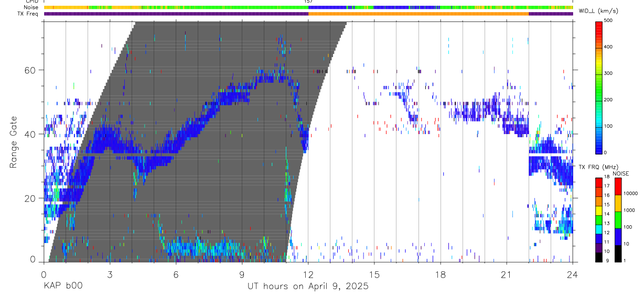Click the '16' TX frequency legend label
This screenshot has height=297, width=644.
(x=607, y=195)
